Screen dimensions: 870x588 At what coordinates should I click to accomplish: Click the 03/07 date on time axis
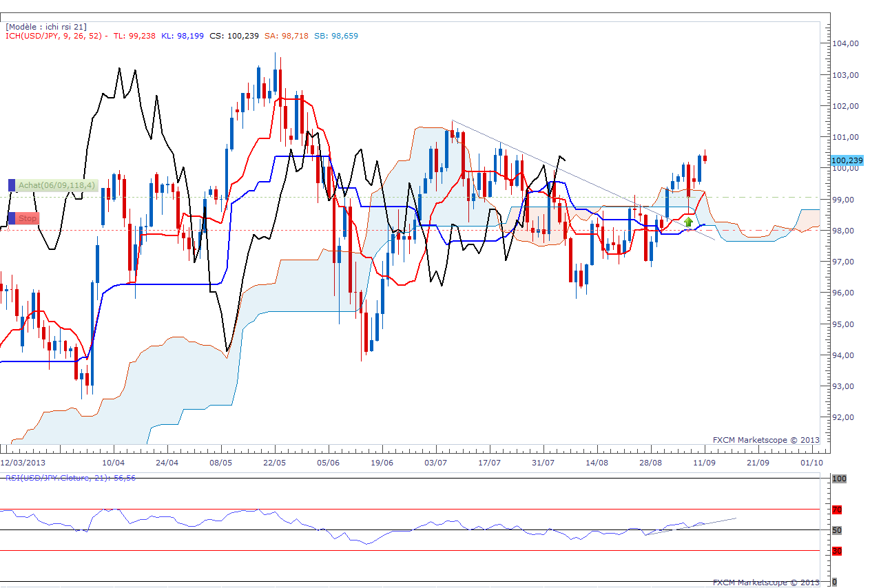435,463
